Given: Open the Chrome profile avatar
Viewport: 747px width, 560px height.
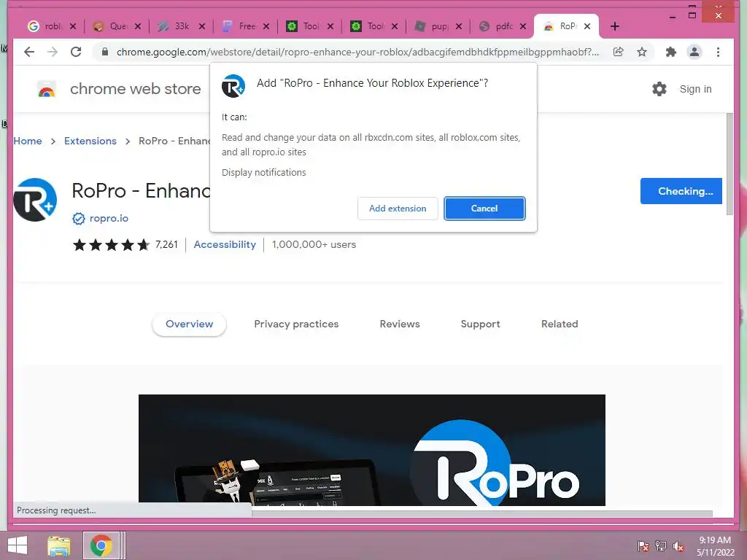Looking at the screenshot, I should [x=694, y=52].
